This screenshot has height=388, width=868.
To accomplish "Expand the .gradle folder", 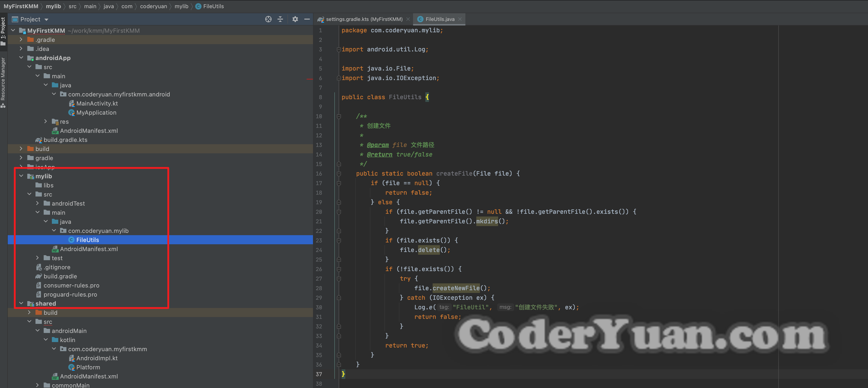I will click(x=21, y=39).
